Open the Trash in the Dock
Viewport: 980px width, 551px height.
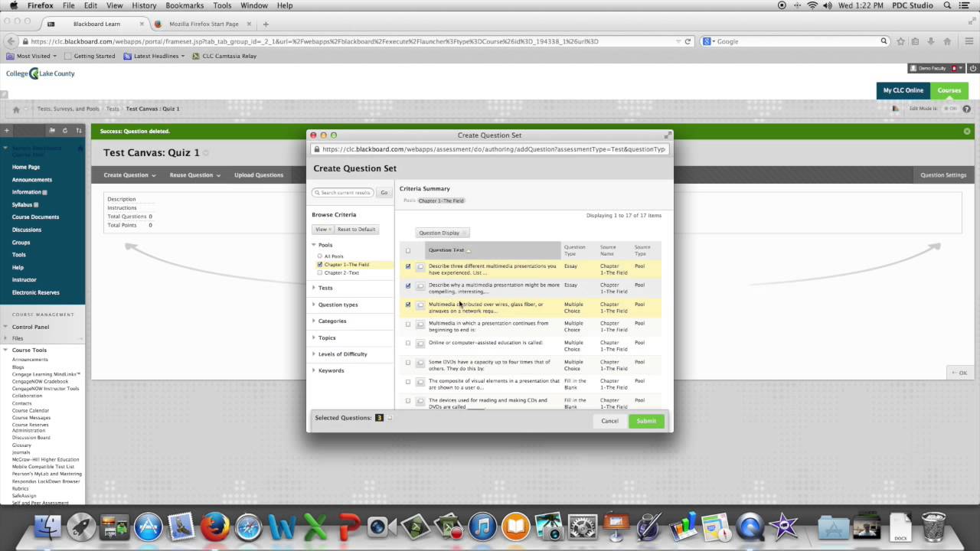coord(933,527)
